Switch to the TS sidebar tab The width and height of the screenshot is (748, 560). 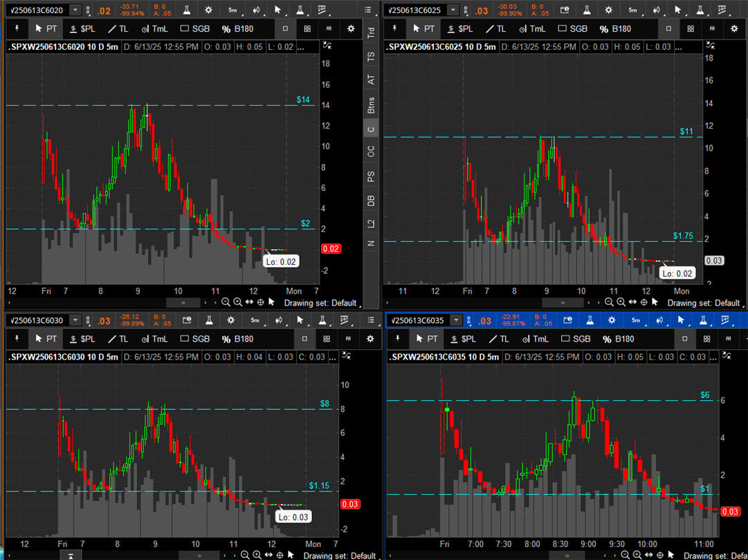pos(372,56)
